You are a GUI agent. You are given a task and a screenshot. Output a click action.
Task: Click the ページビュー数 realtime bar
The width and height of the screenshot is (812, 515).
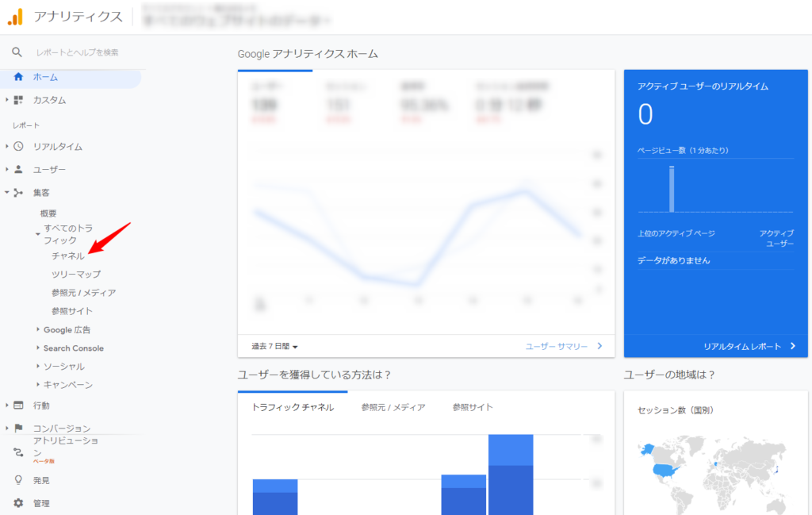coord(672,189)
